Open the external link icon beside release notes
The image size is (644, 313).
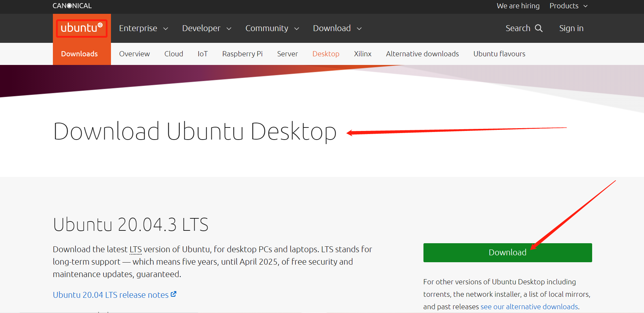coord(174,294)
